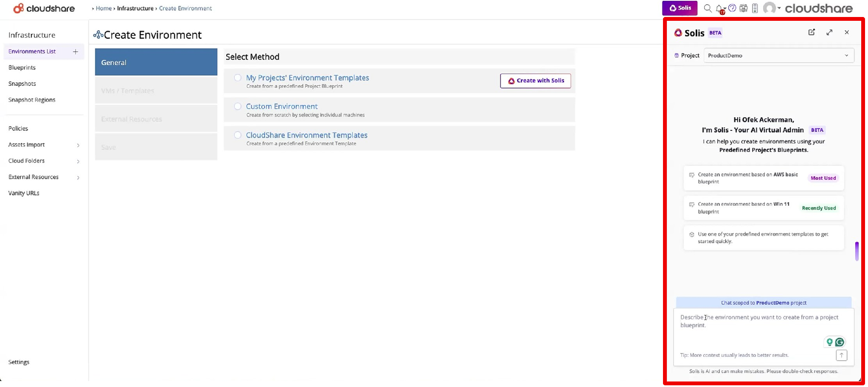Start a new Solis chat with compose icon
868x387 pixels.
click(x=812, y=32)
